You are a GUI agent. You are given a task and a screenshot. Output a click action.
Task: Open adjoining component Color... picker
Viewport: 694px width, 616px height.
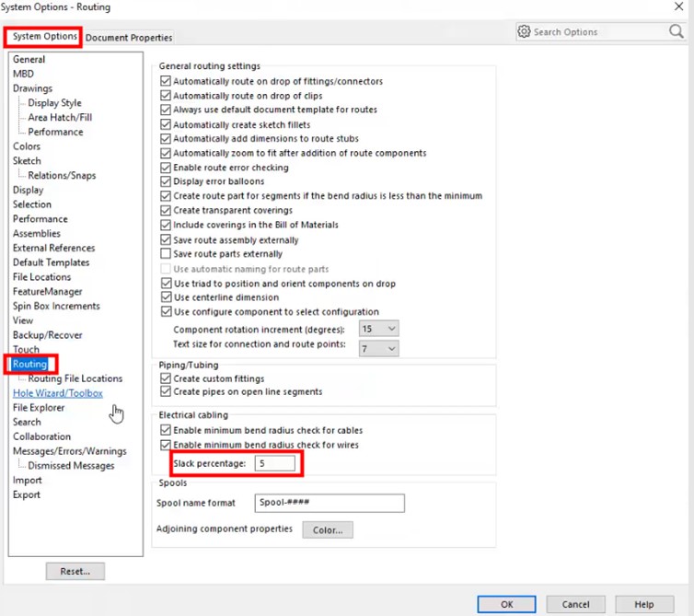click(x=327, y=530)
